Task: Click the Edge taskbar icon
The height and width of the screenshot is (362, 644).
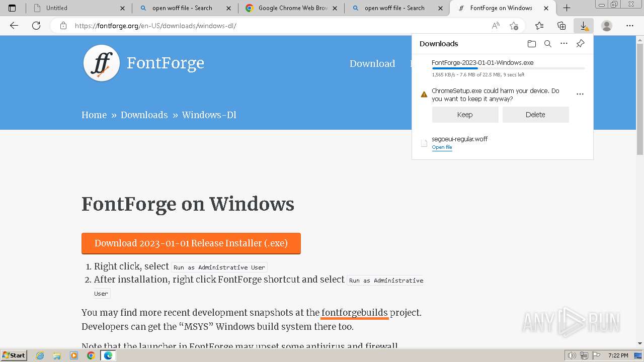Action: point(108,355)
